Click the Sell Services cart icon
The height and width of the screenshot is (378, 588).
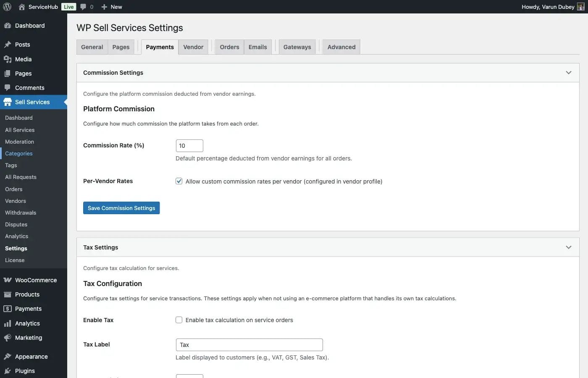tap(8, 102)
